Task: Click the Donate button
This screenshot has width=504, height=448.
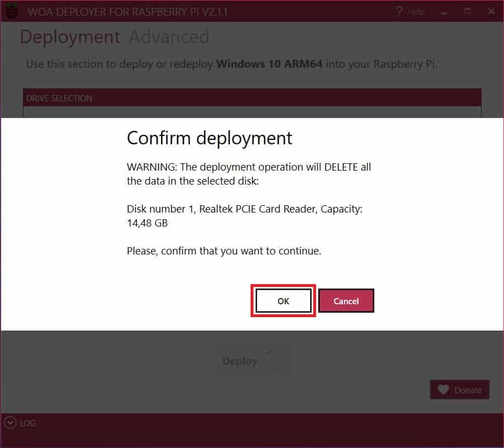Action: (460, 390)
